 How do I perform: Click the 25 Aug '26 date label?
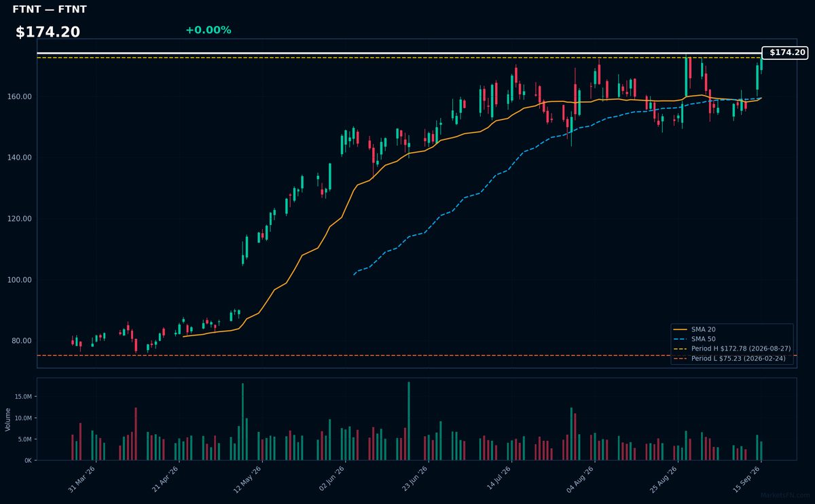(x=665, y=479)
